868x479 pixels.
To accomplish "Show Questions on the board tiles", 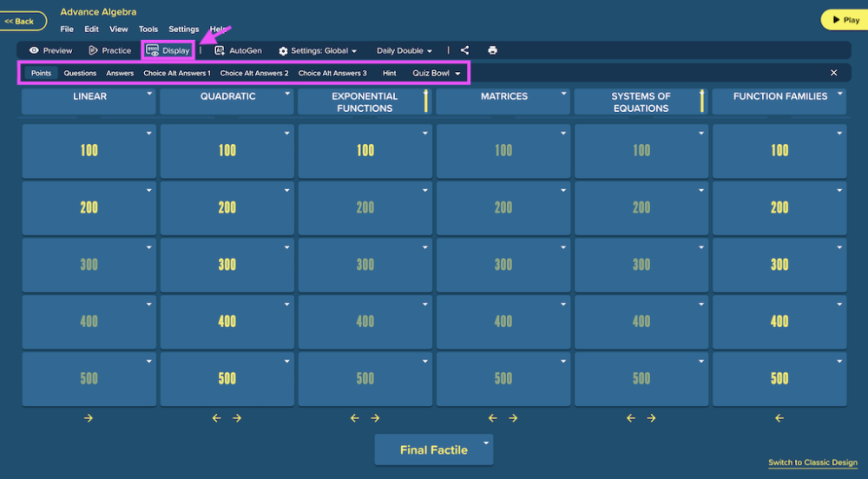I will point(80,73).
